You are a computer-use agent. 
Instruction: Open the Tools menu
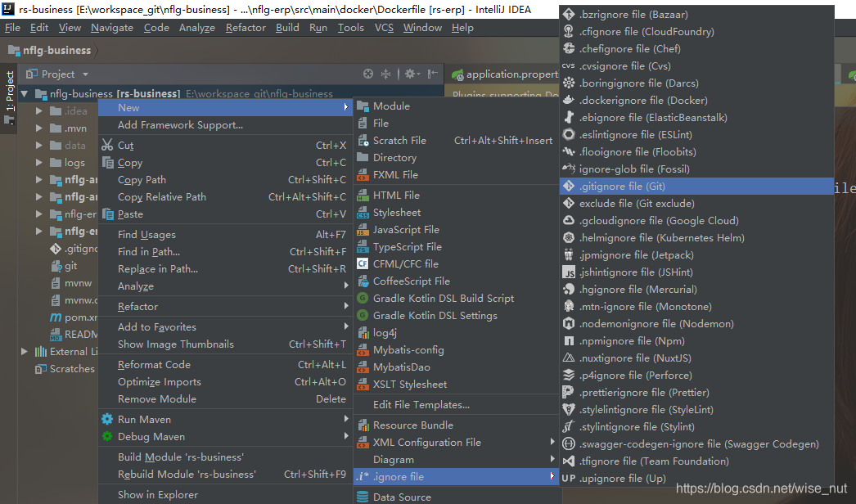[x=350, y=28]
